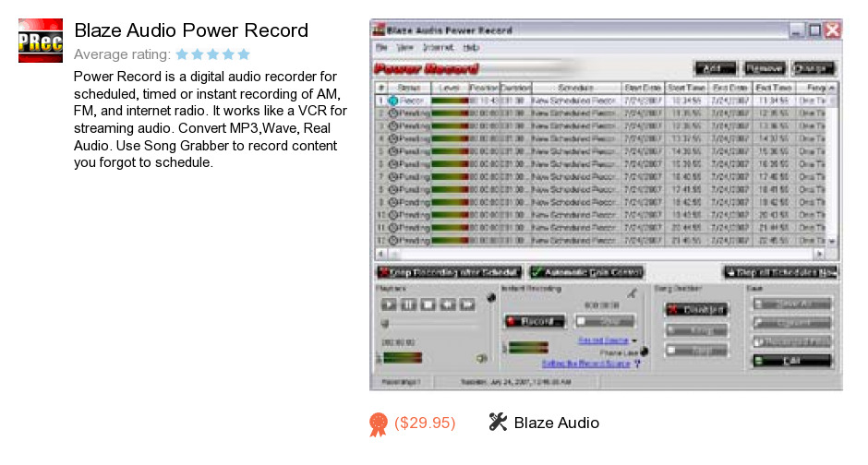The width and height of the screenshot is (868, 465).
Task: Click the Edit button in Save panel
Action: [791, 361]
